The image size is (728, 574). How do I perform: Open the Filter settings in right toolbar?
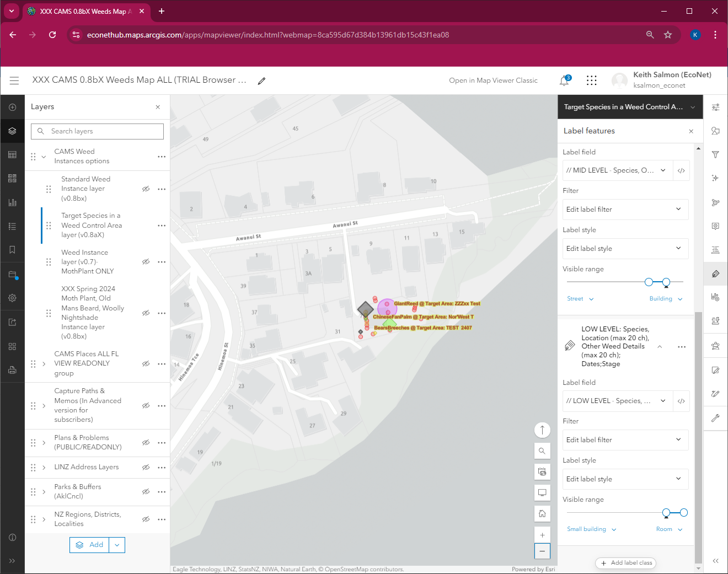[x=715, y=154]
